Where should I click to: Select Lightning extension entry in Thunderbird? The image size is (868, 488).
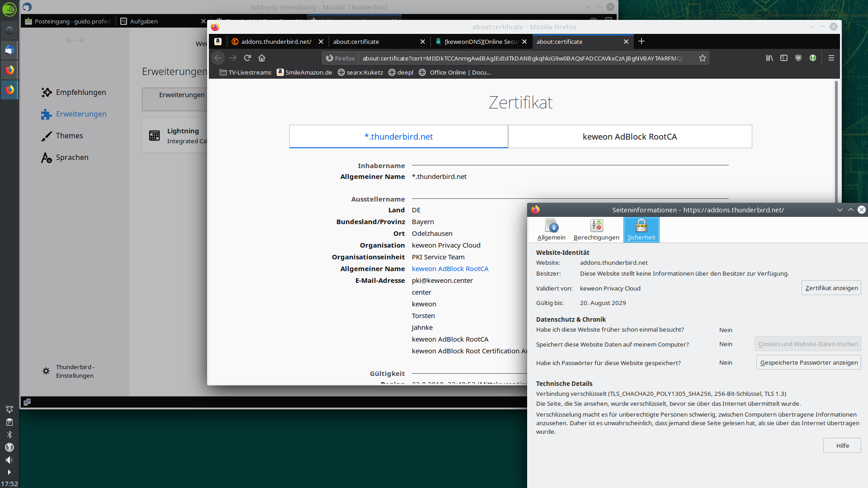click(175, 136)
